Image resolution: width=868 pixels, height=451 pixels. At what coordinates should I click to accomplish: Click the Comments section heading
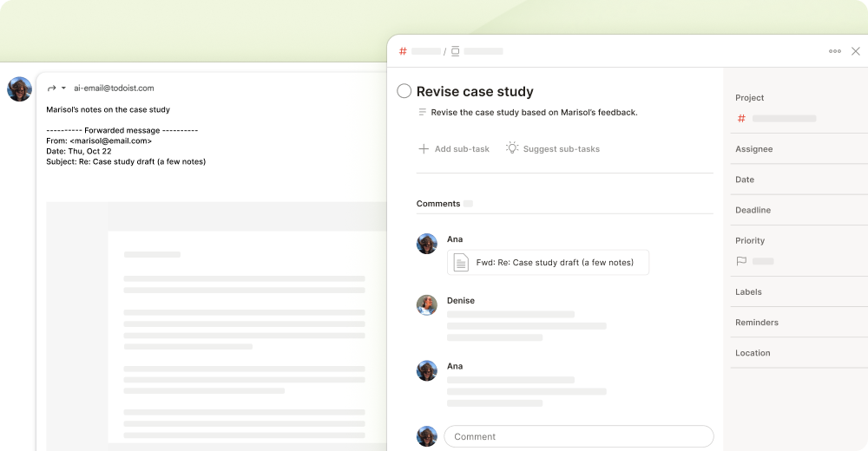click(x=437, y=204)
